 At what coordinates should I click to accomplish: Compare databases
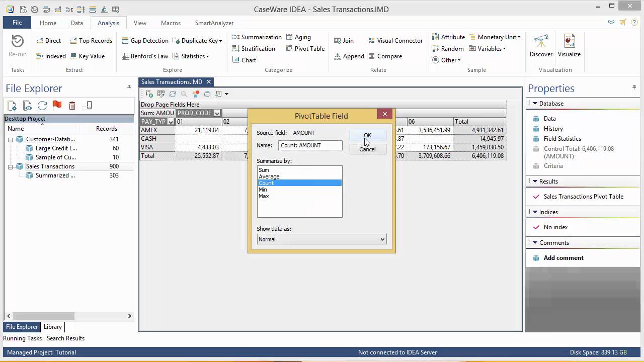[385, 56]
